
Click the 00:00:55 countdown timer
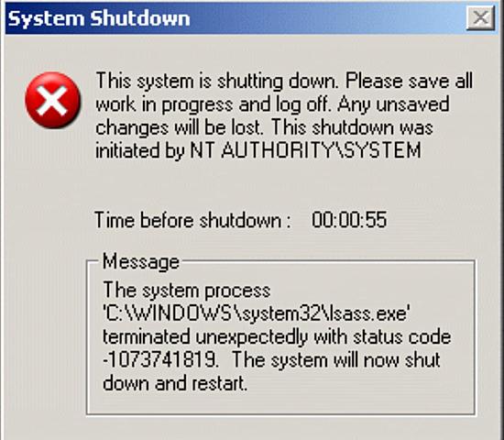tap(349, 220)
